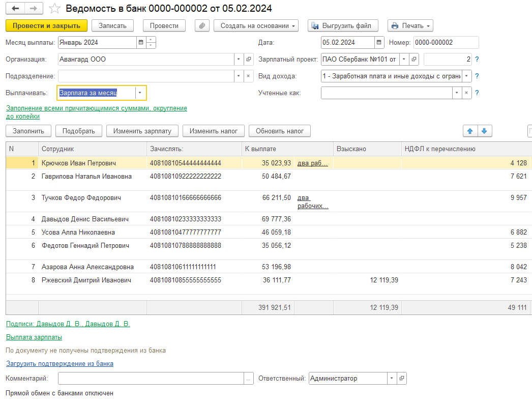Expand the Зарплатный проект dropdown
532x403 pixels.
click(x=404, y=59)
